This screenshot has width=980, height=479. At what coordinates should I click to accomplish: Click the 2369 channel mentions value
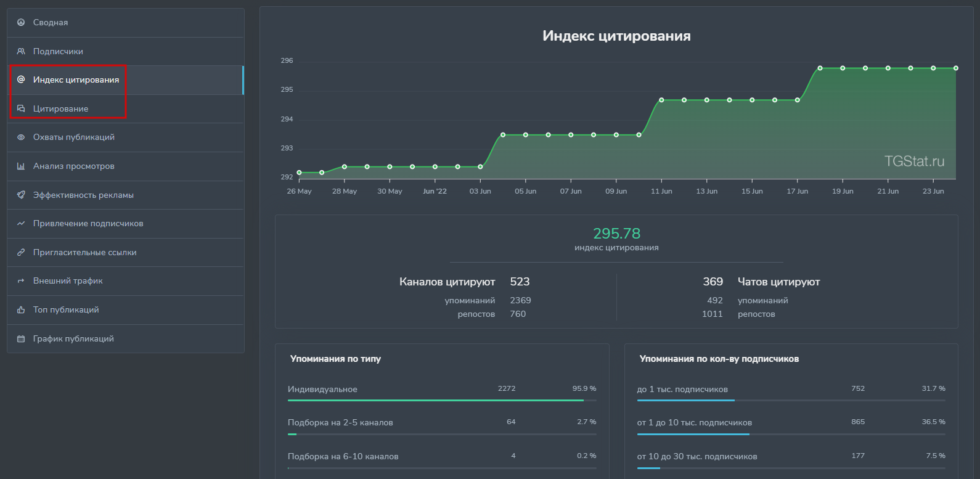pyautogui.click(x=520, y=300)
